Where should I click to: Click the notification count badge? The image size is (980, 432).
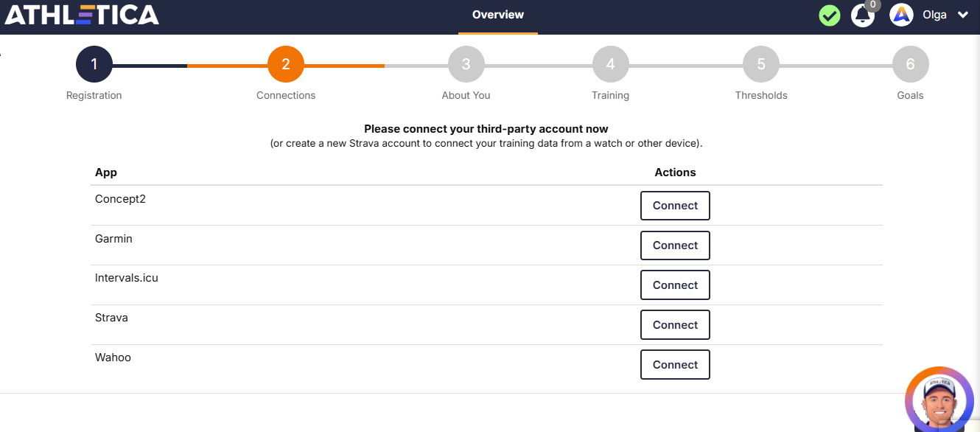point(872,5)
